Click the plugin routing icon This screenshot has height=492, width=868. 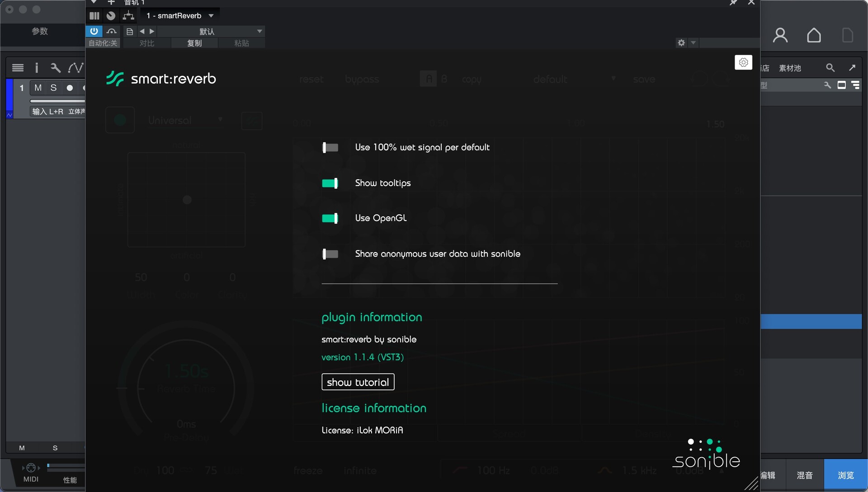[128, 16]
